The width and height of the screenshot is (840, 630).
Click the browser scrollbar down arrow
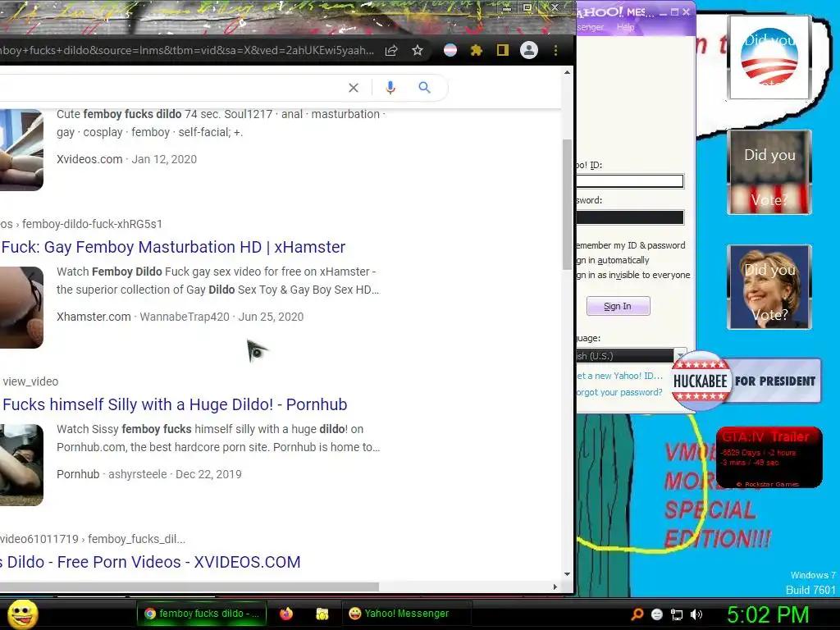pyautogui.click(x=568, y=574)
